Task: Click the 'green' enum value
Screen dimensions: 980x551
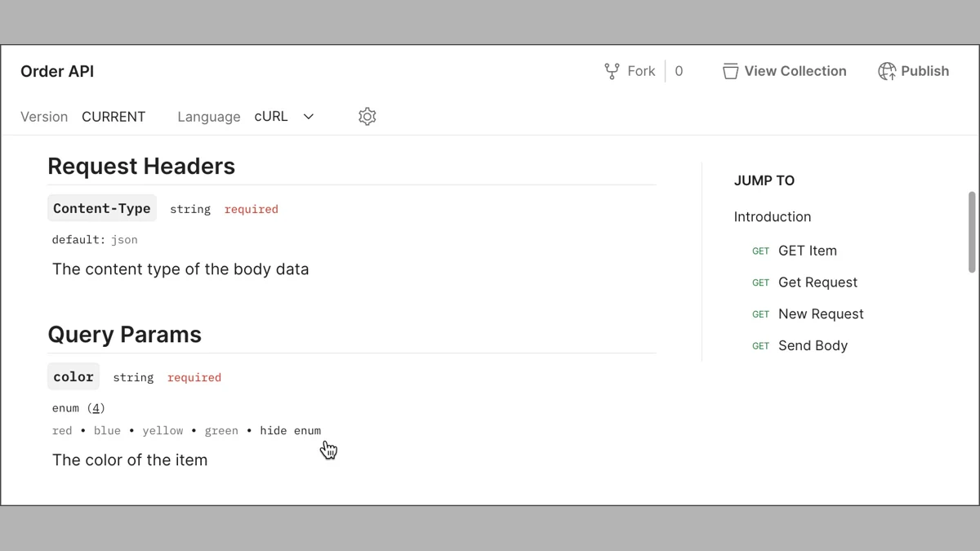Action: tap(221, 431)
